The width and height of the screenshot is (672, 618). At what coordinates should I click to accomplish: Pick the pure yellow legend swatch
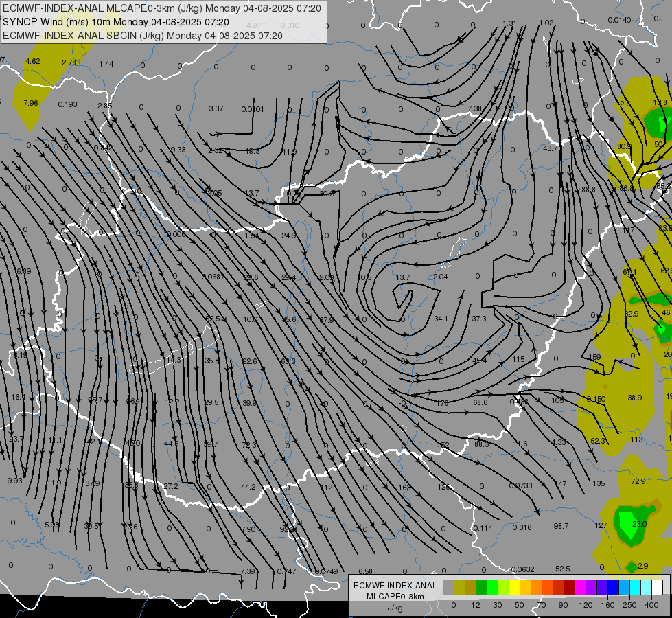514,587
